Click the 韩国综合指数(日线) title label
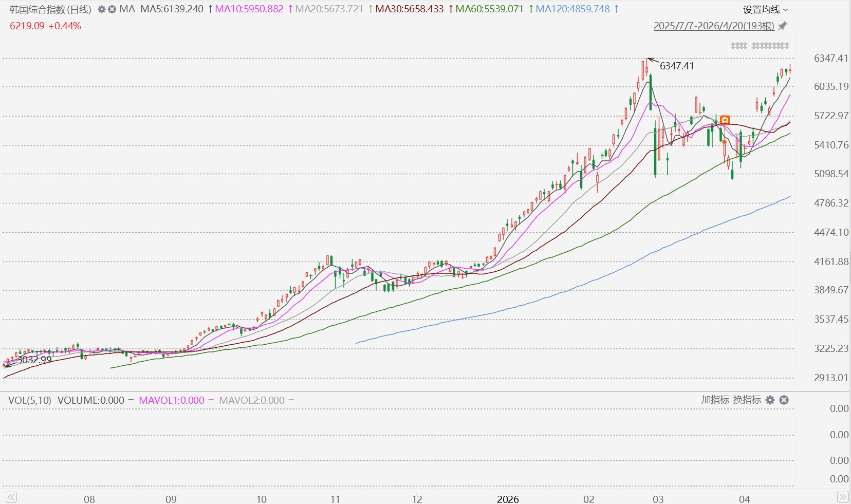This screenshot has width=851, height=504. [x=50, y=9]
